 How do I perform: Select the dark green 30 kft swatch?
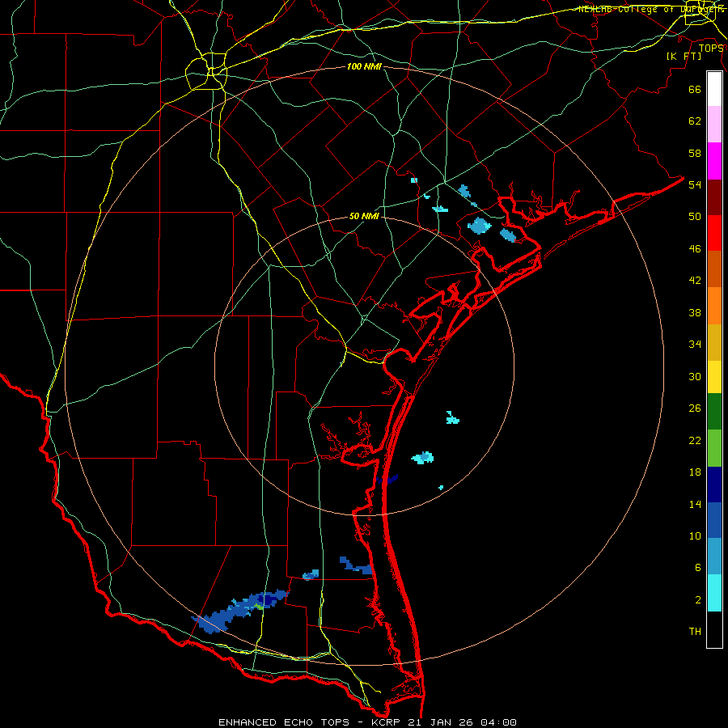pos(714,412)
